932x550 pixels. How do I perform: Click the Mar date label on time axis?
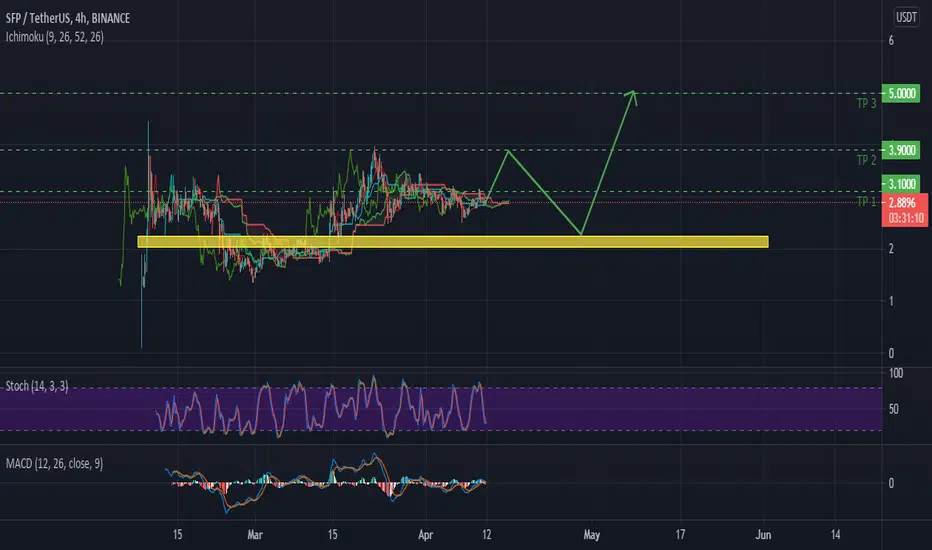click(255, 535)
